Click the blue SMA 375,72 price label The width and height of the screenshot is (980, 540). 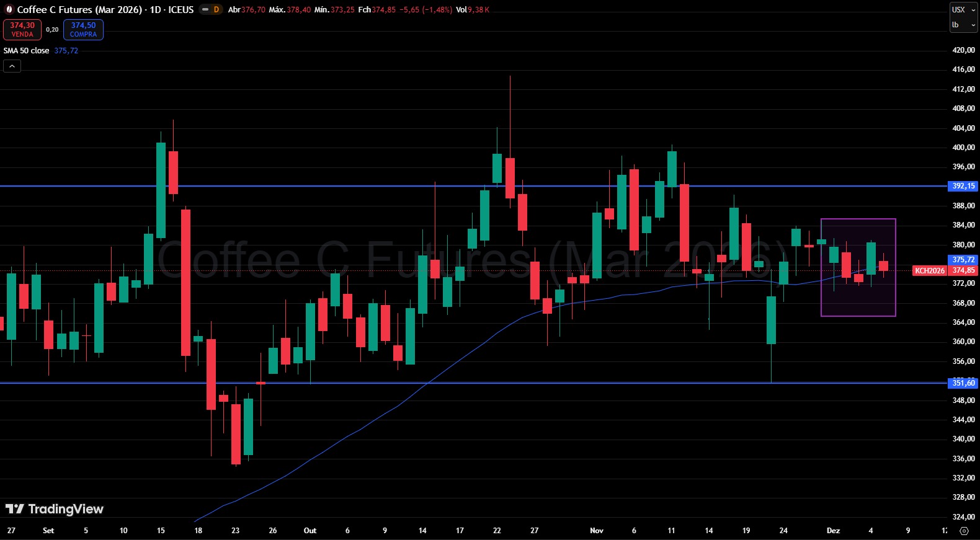pyautogui.click(x=963, y=260)
